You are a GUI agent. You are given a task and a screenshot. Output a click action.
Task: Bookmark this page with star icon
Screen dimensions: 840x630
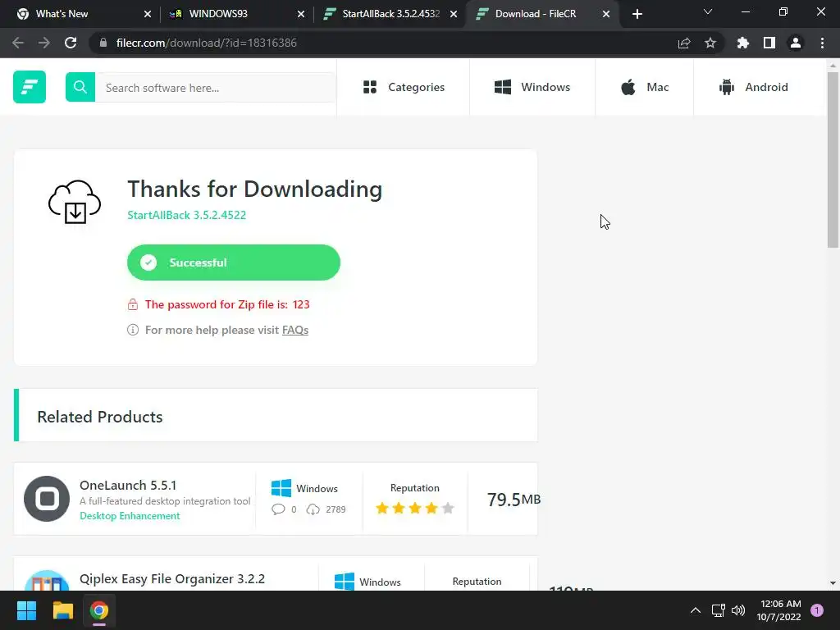(710, 43)
